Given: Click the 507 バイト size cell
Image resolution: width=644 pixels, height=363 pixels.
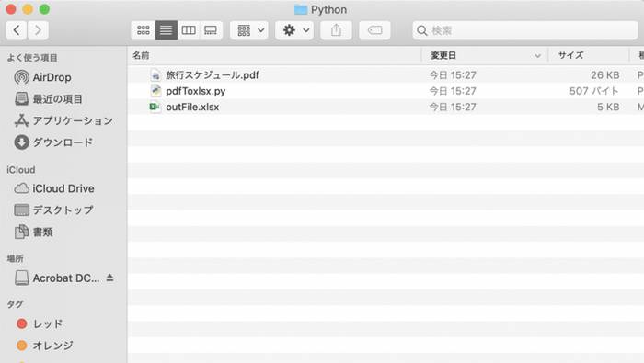Looking at the screenshot, I should coord(594,91).
